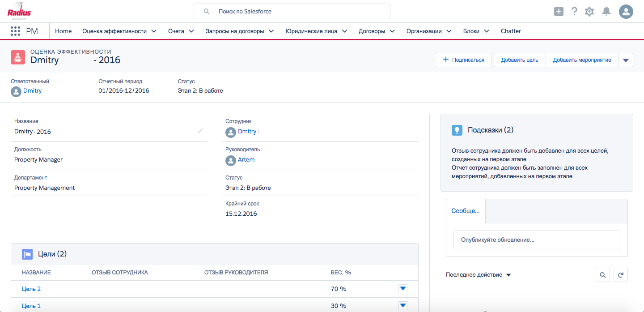The width and height of the screenshot is (644, 312).
Task: Refresh the feed with the reload icon
Action: [x=621, y=275]
